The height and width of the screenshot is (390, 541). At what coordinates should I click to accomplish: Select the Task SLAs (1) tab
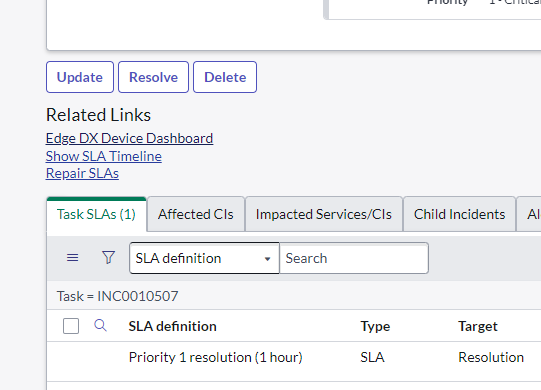[96, 214]
